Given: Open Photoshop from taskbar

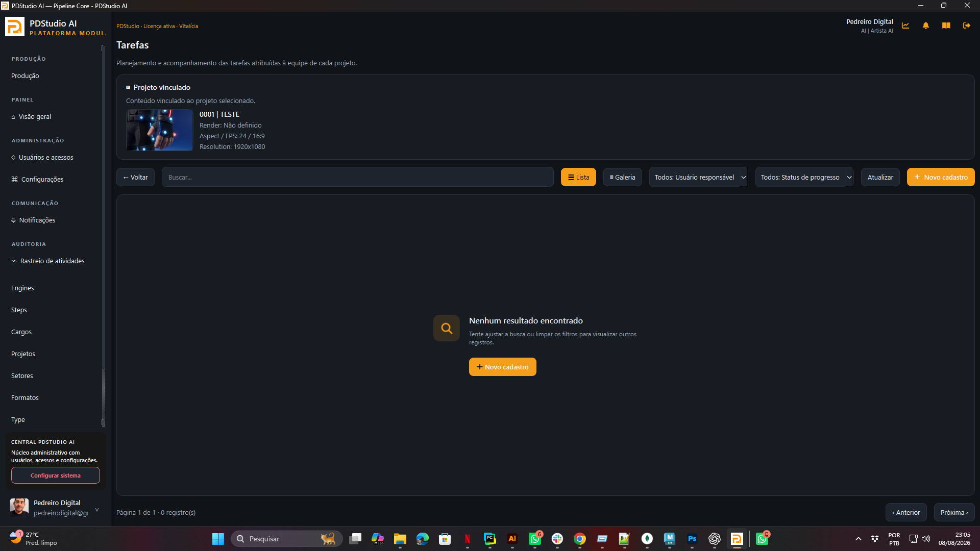Looking at the screenshot, I should 692,539.
